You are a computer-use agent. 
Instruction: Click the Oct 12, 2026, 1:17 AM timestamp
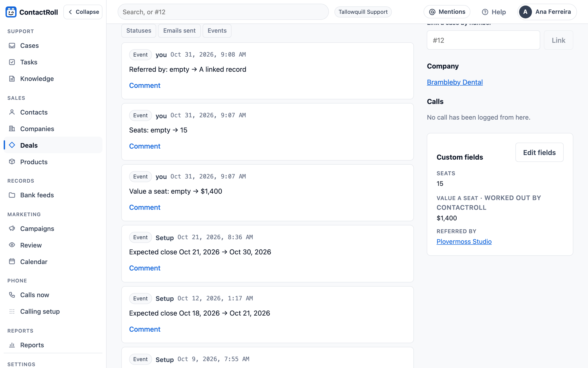(x=215, y=298)
